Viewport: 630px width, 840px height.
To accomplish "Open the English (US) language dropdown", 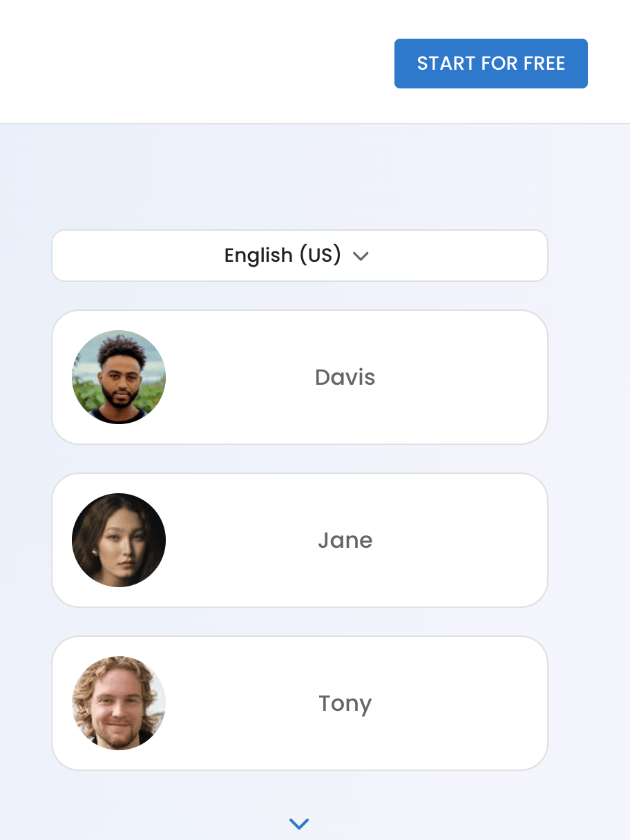I will (299, 256).
